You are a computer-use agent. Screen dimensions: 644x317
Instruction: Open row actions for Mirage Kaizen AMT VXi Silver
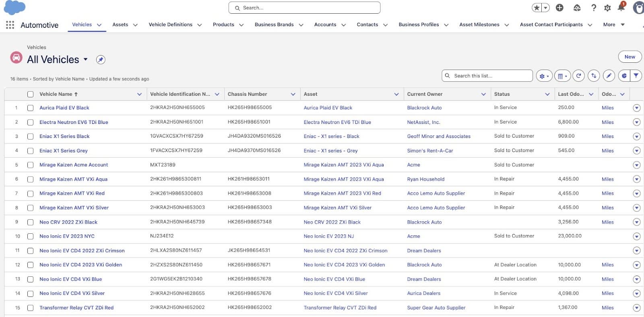click(636, 208)
